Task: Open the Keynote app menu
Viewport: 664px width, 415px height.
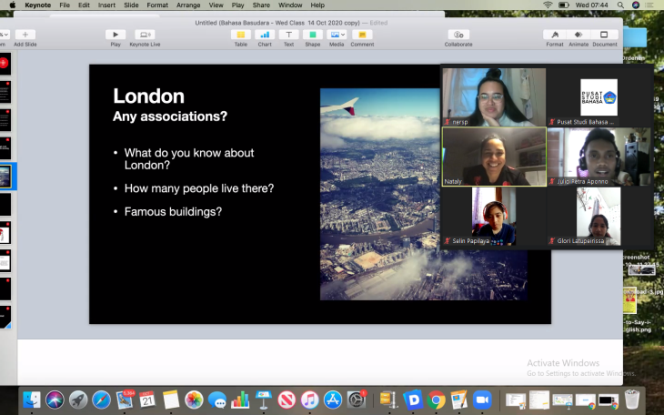Action: [38, 5]
